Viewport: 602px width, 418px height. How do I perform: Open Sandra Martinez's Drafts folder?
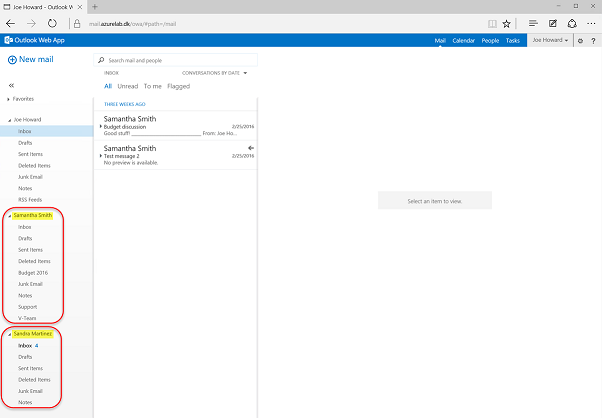tap(25, 357)
